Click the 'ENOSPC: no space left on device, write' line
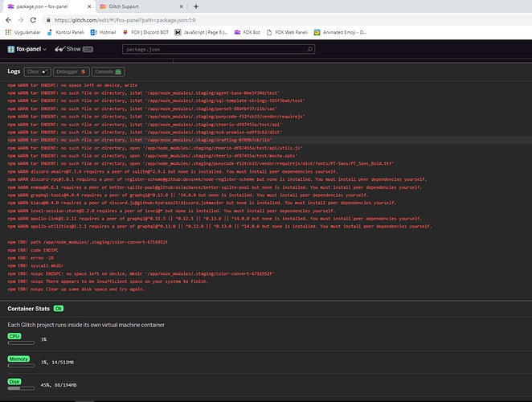The height and width of the screenshot is (402, 532). click(72, 85)
